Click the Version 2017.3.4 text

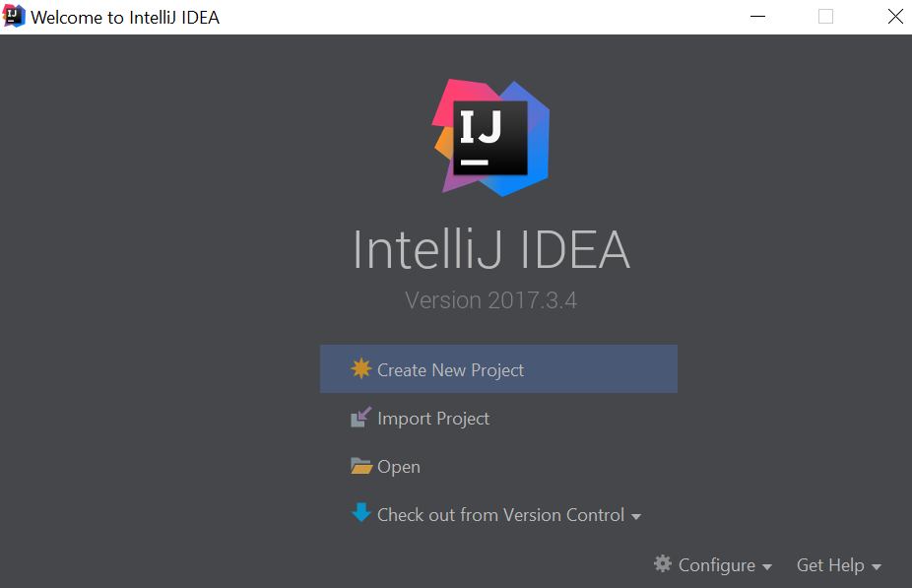coord(490,300)
